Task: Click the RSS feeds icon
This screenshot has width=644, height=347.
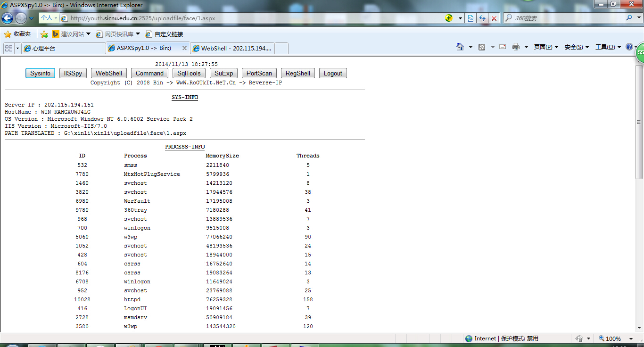Action: [482, 47]
